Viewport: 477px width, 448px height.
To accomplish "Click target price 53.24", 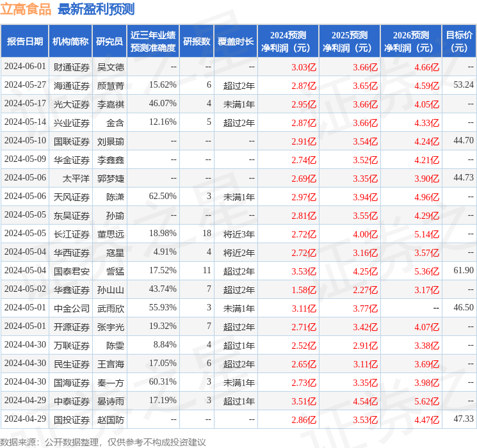I will click(x=464, y=85).
